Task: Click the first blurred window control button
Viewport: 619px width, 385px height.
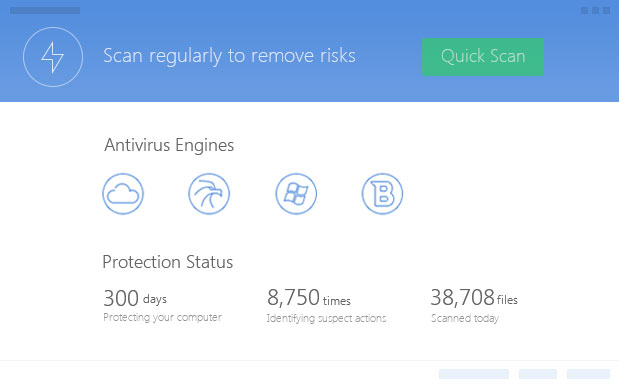Action: [584, 10]
